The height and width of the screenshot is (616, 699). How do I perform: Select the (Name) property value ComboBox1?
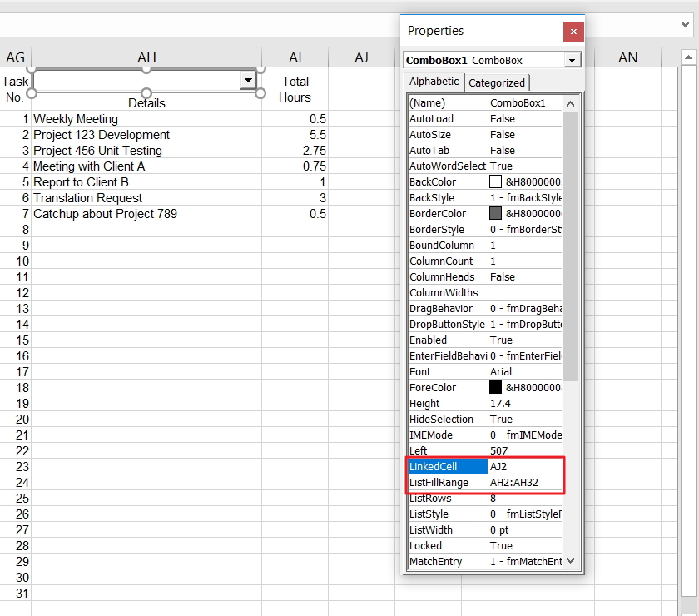[525, 103]
